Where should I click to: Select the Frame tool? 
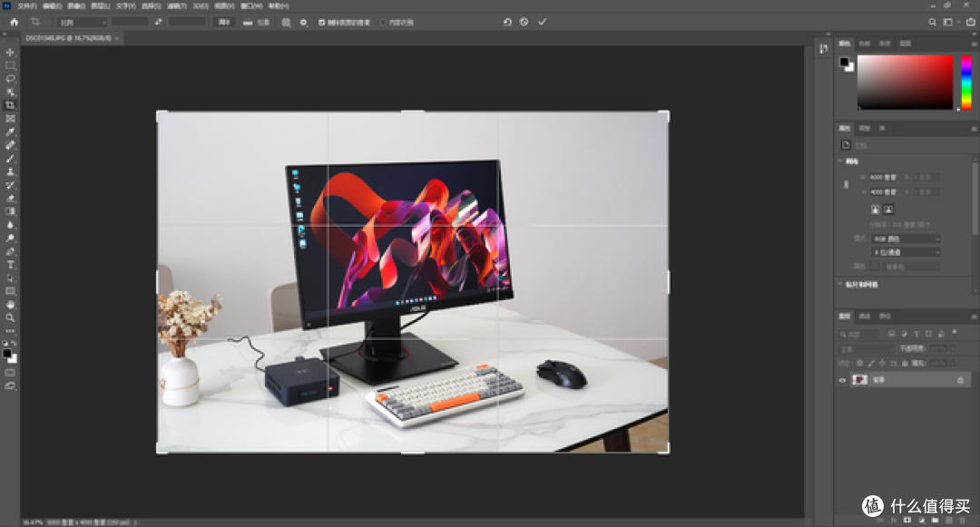(10, 119)
